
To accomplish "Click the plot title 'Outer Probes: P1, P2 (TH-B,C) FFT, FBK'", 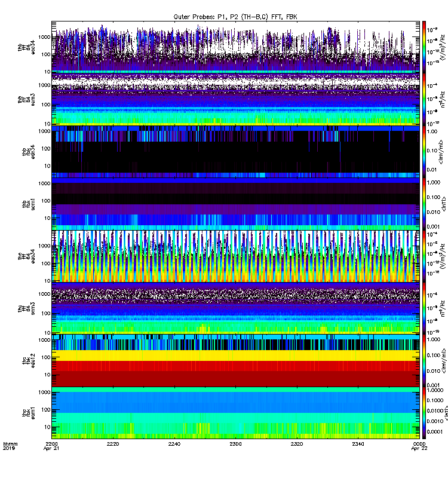I will point(235,17).
